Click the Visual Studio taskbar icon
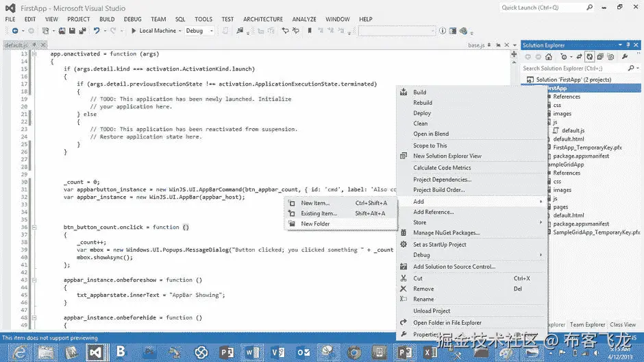Viewport: 644px width, 362px height. [96, 352]
